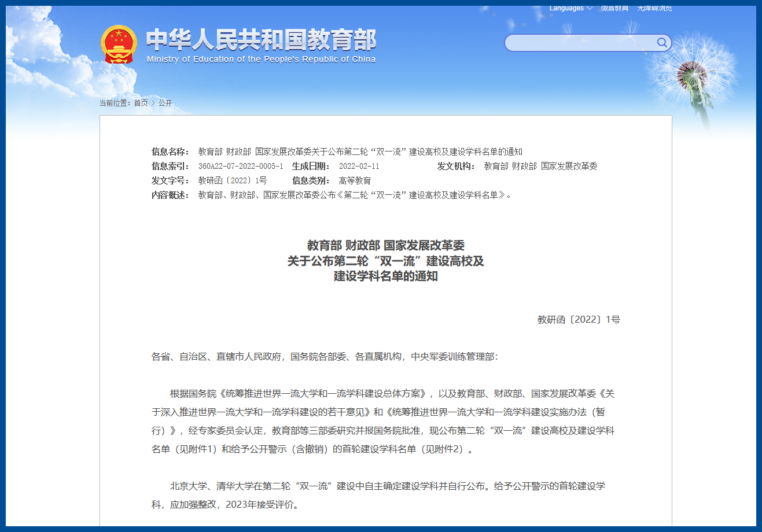Click the generation date 2022-02-11
762x532 pixels.
coord(359,167)
